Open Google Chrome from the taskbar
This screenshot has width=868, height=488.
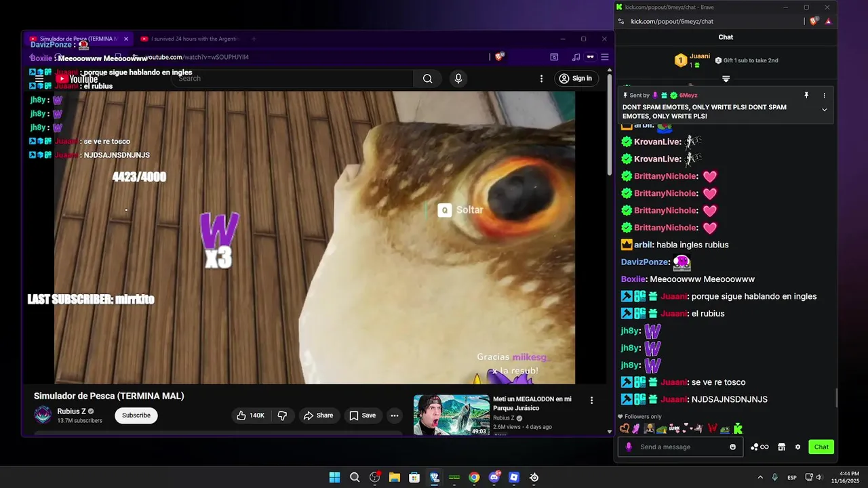pos(474,477)
